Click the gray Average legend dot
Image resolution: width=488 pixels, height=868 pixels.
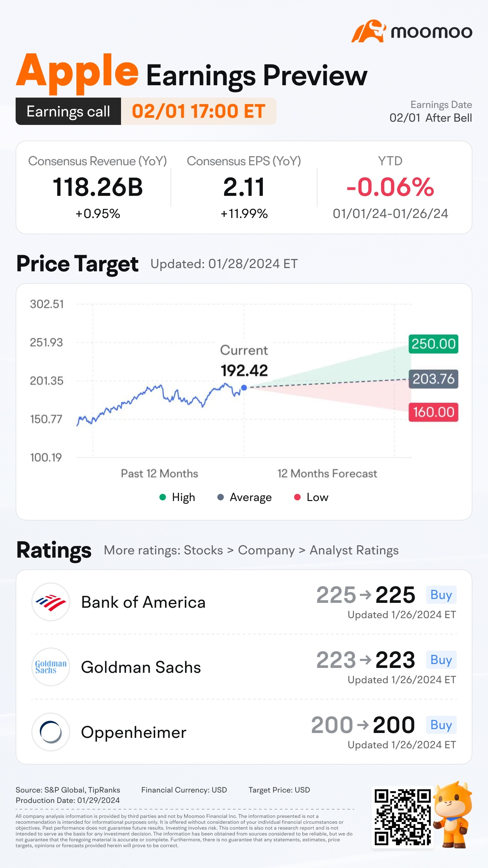click(x=220, y=497)
